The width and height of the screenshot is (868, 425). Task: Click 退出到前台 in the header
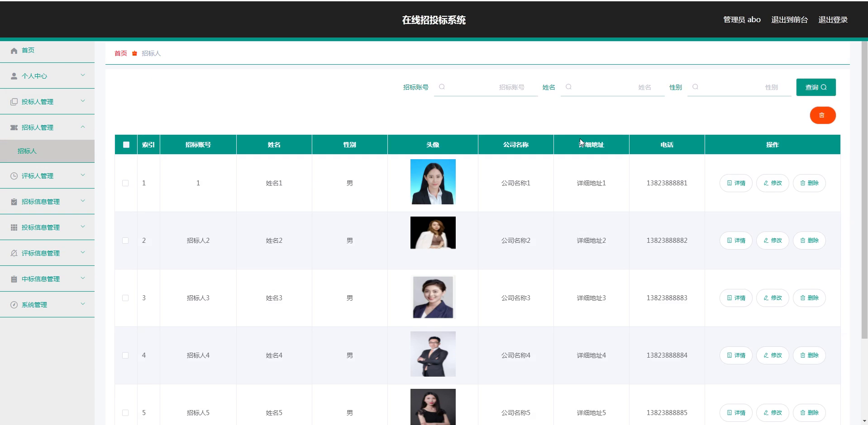pyautogui.click(x=790, y=20)
